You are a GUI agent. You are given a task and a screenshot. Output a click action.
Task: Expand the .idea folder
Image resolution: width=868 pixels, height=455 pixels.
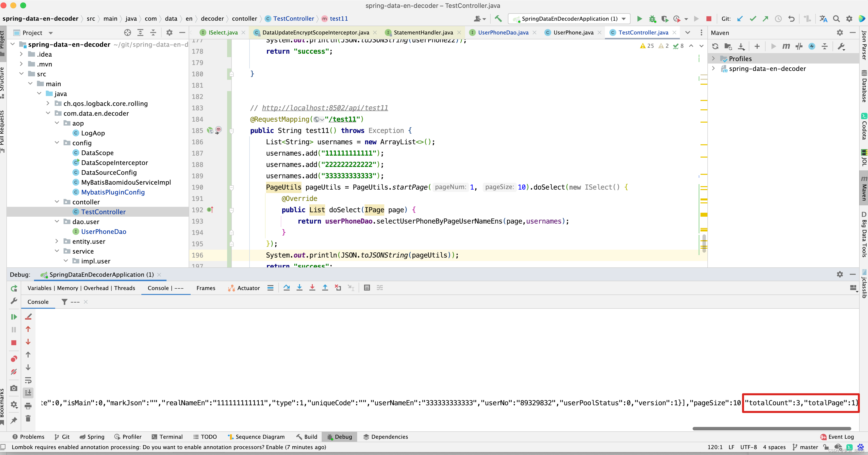pos(21,54)
